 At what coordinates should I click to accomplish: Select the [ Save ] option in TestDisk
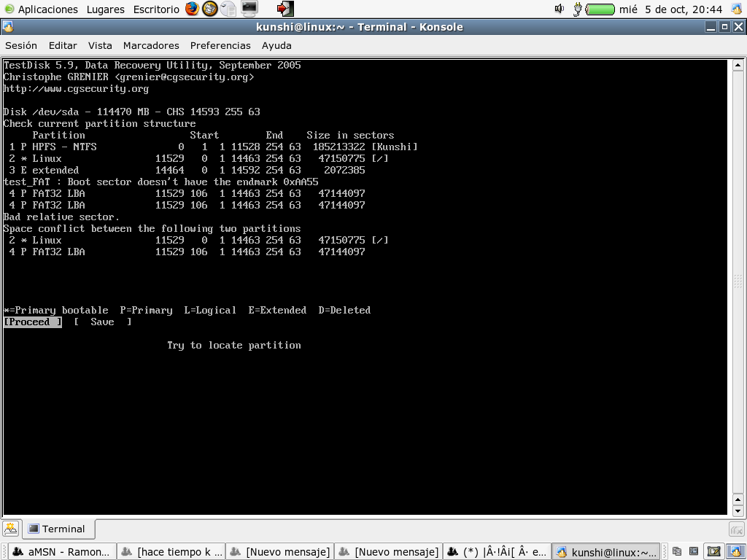click(102, 322)
